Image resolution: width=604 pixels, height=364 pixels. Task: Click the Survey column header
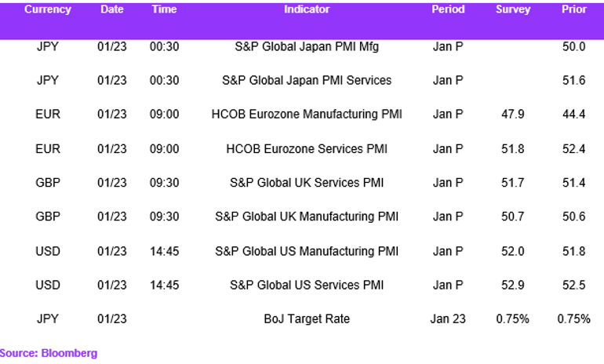coord(513,9)
